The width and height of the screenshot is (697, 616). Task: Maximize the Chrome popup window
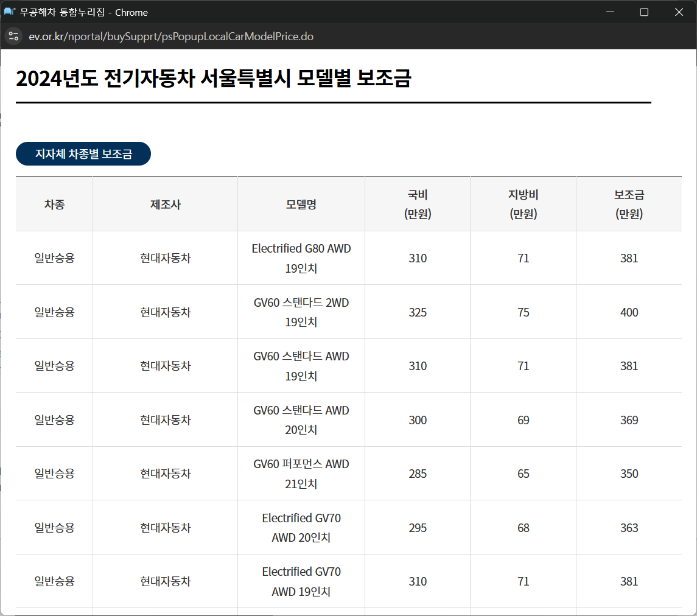tap(643, 12)
